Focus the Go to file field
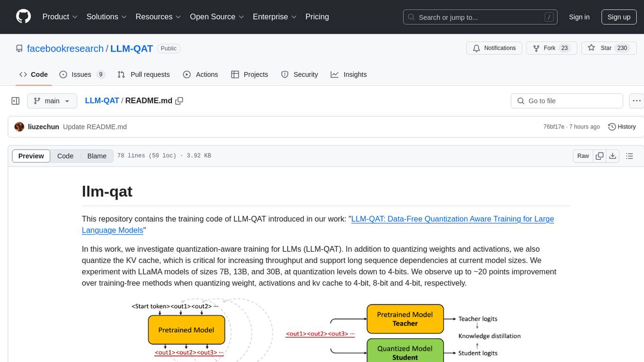The height and width of the screenshot is (362, 644). click(x=567, y=101)
